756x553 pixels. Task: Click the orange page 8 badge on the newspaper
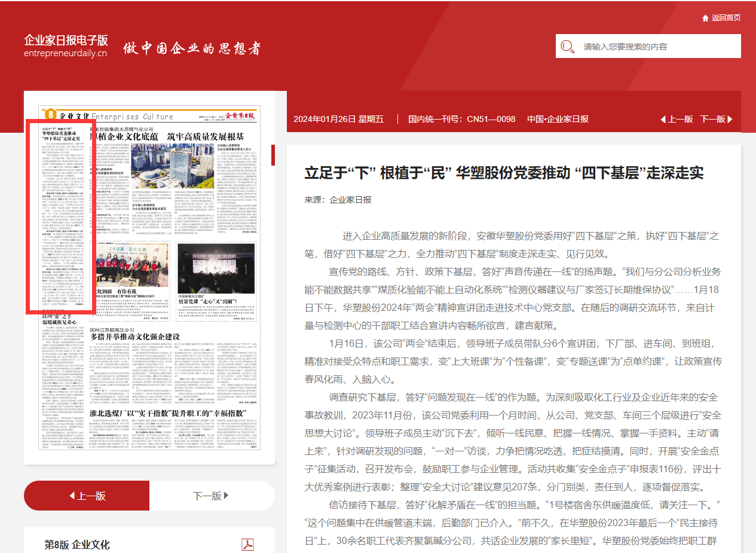50,114
